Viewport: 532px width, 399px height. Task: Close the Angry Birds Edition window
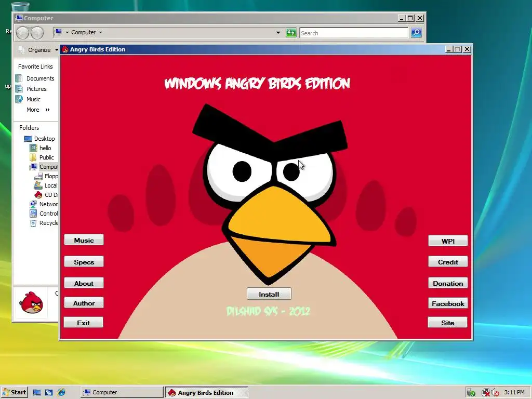tap(467, 49)
